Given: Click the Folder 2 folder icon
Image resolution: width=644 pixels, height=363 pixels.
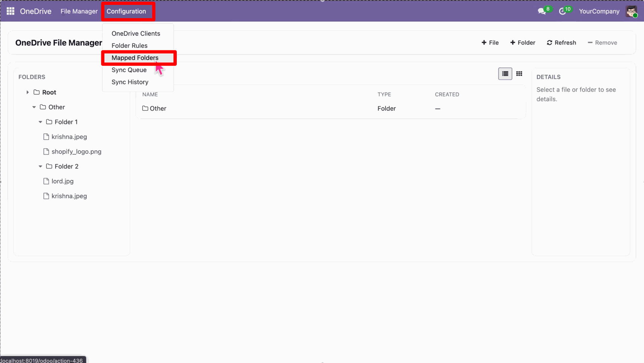Looking at the screenshot, I should (49, 166).
